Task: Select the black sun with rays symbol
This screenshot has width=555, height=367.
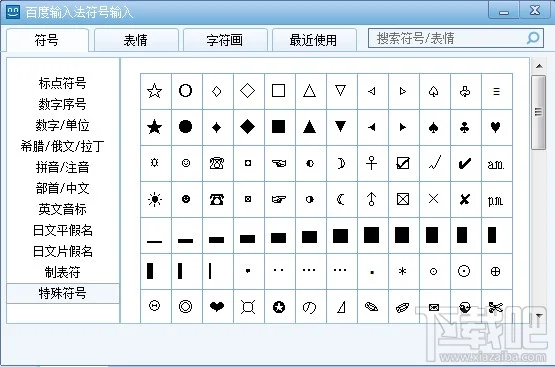Action: pos(155,199)
